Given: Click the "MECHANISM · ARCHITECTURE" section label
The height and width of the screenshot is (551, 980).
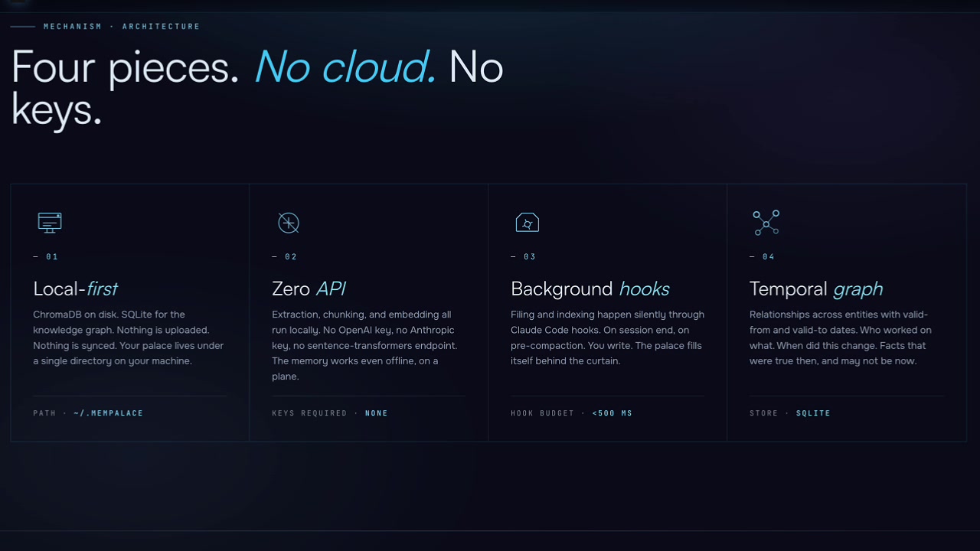Looking at the screenshot, I should pyautogui.click(x=122, y=26).
